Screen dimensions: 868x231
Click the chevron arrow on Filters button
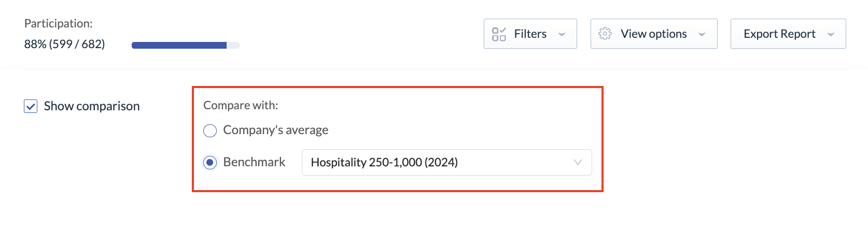tap(562, 35)
